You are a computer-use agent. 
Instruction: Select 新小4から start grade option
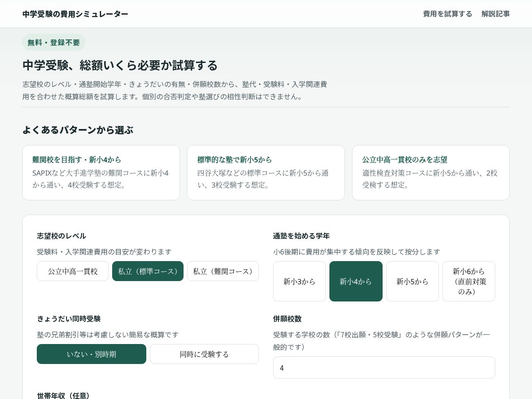[356, 281]
